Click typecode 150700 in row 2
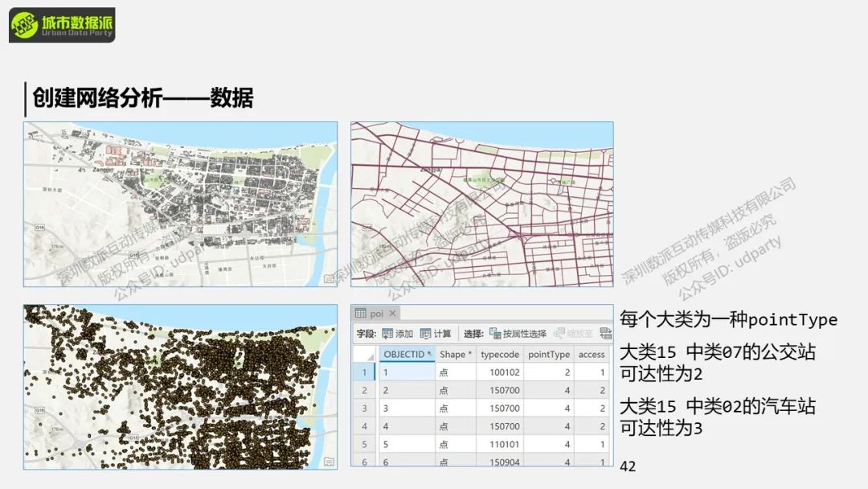The height and width of the screenshot is (489, 868). (500, 390)
